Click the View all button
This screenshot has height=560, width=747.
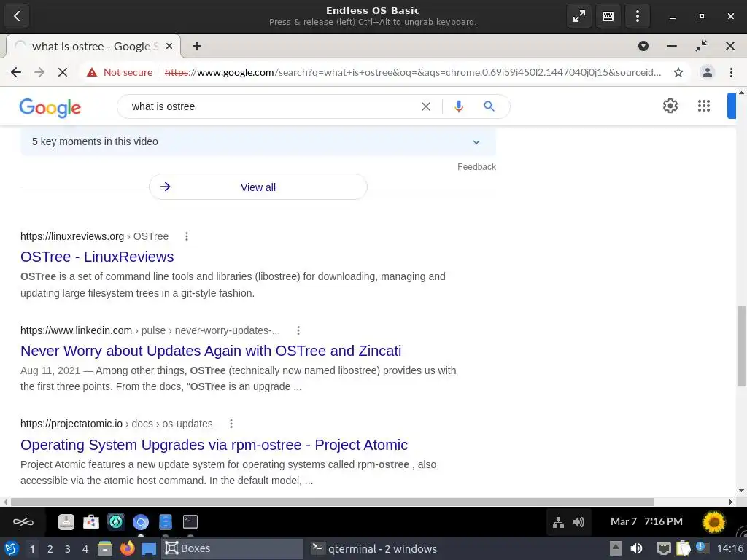[258, 187]
